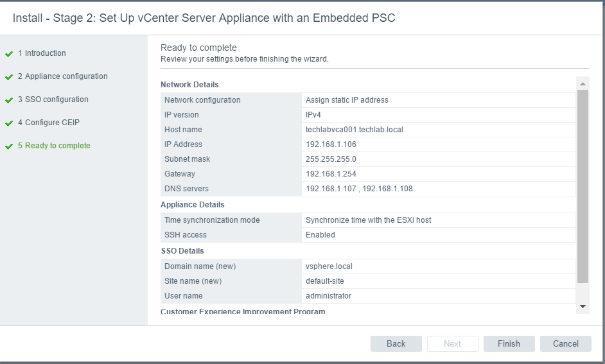This screenshot has width=605, height=364.
Task: Click the vsphere.local domain value
Action: point(329,266)
